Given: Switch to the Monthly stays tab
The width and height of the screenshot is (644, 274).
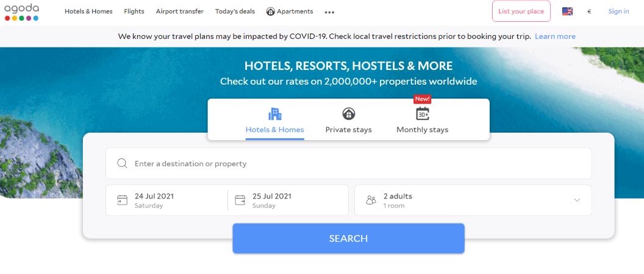Looking at the screenshot, I should coord(422,130).
